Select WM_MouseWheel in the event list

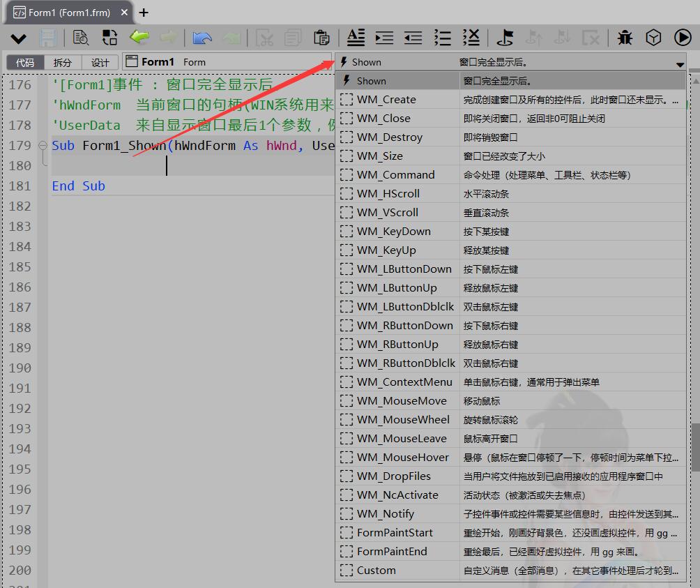(x=403, y=420)
